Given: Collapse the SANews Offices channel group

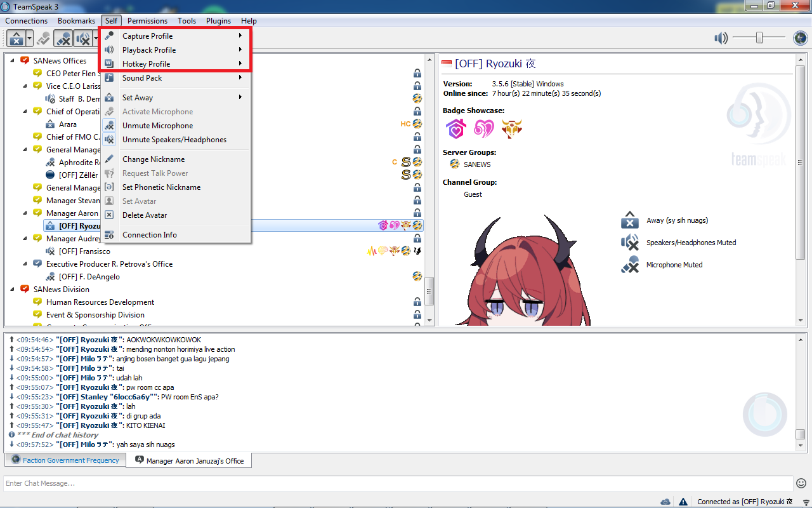Looking at the screenshot, I should (x=12, y=60).
